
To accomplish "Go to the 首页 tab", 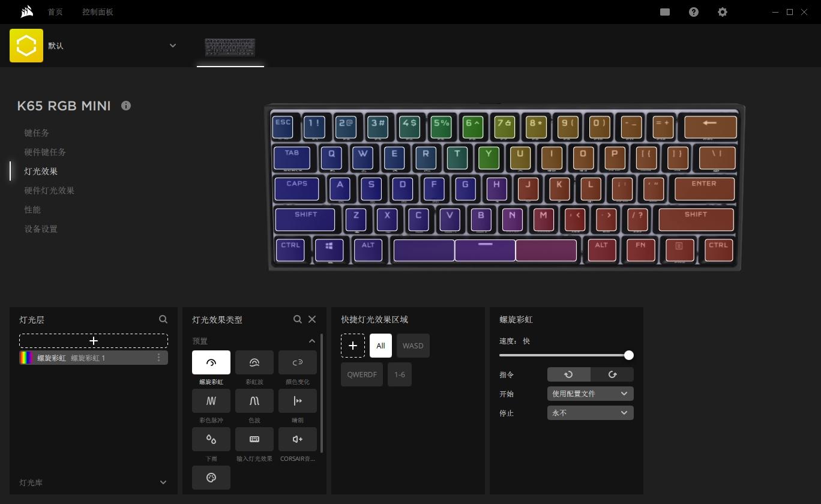I will tap(55, 12).
